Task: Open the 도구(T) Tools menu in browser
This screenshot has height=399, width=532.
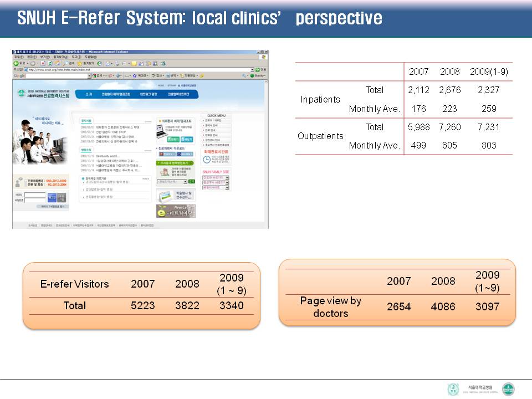Action: click(76, 57)
